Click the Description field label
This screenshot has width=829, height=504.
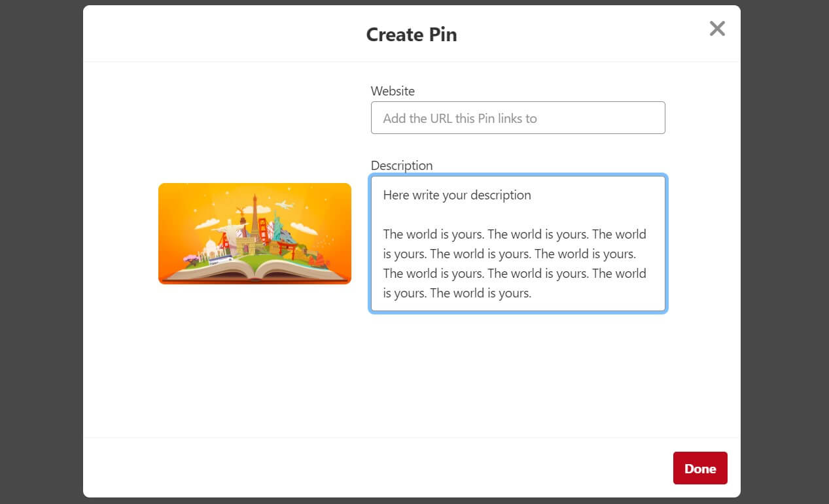point(401,165)
